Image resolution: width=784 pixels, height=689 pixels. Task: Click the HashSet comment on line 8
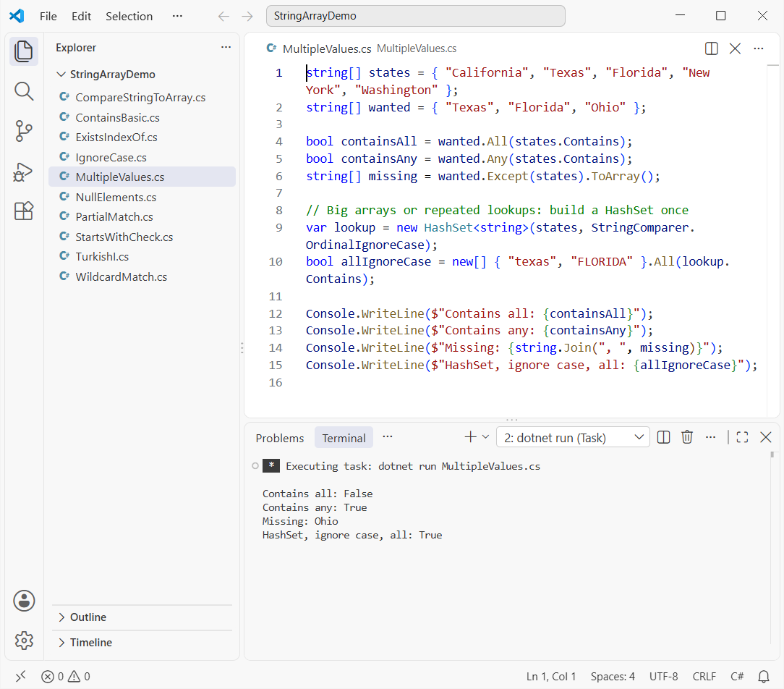coord(497,210)
